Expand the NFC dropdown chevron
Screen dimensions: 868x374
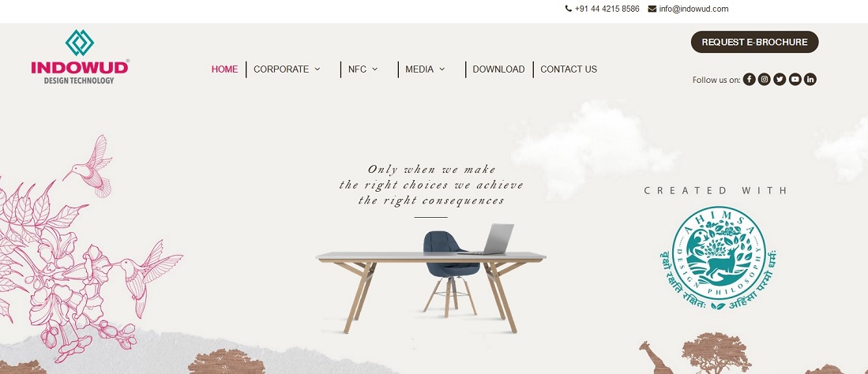375,69
